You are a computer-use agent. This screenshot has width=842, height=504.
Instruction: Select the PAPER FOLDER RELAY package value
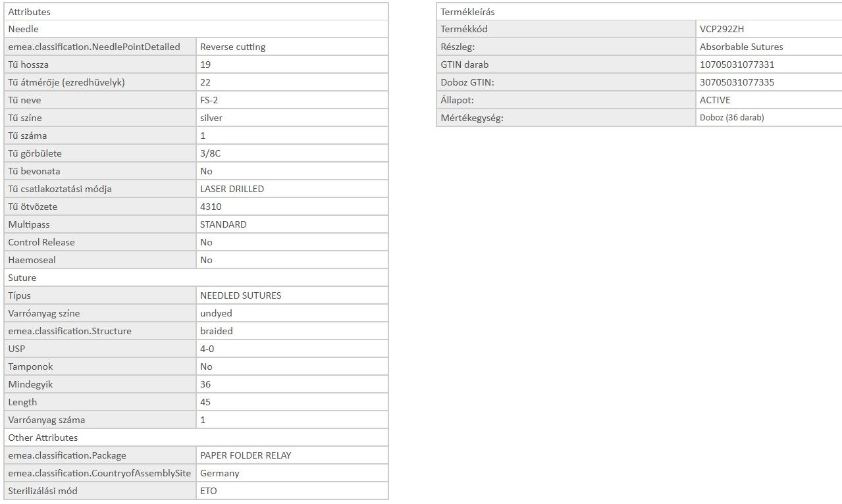246,455
